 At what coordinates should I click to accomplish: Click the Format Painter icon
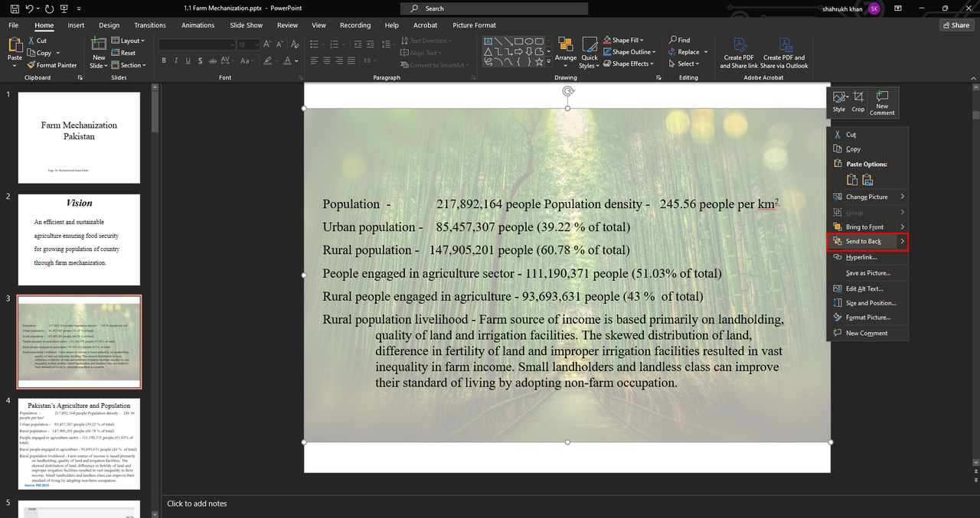31,65
